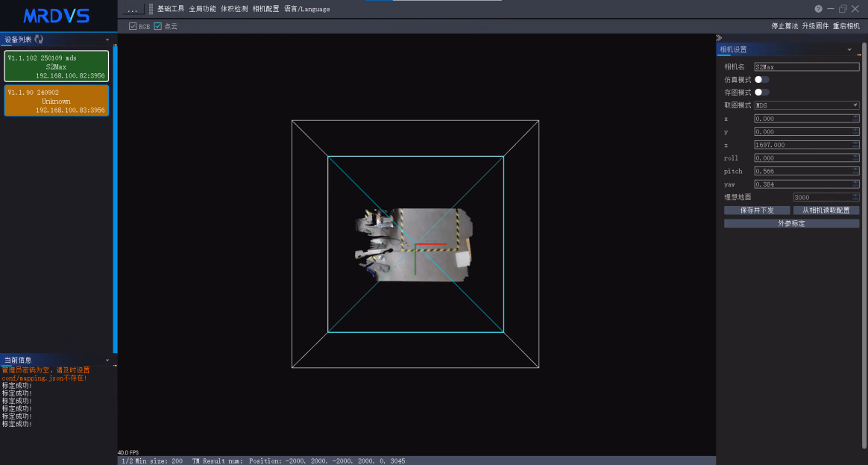This screenshot has width=868, height=465.
Task: Open the 全局功能 menu
Action: [203, 9]
